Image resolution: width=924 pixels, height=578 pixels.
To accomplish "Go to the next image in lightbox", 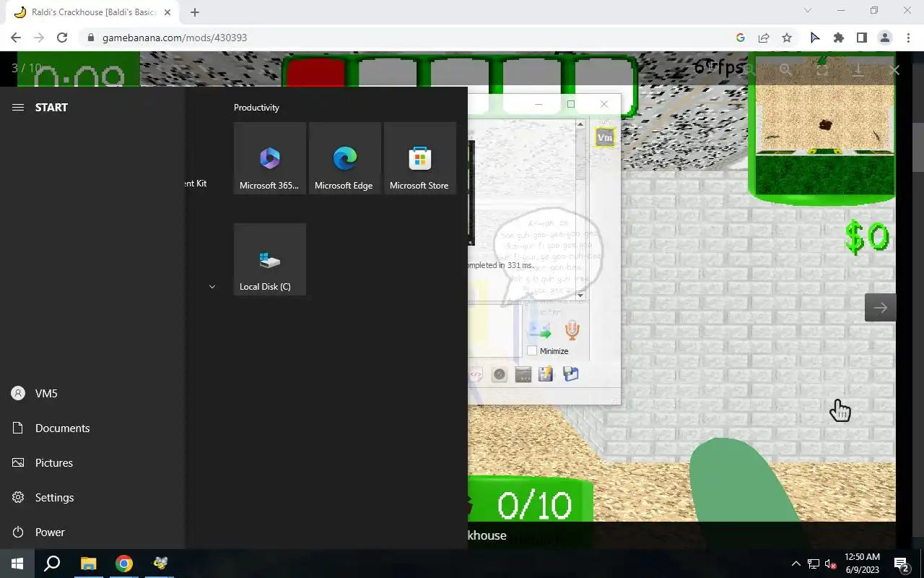I will click(x=880, y=308).
